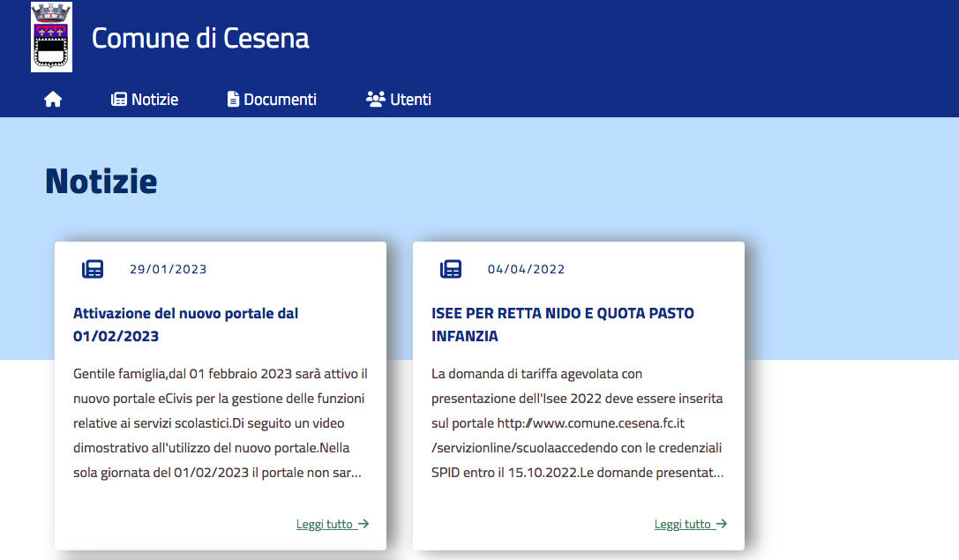The image size is (959, 560).
Task: Click arrow icon on the ISEE card's Leggi tutto
Action: pyautogui.click(x=722, y=524)
